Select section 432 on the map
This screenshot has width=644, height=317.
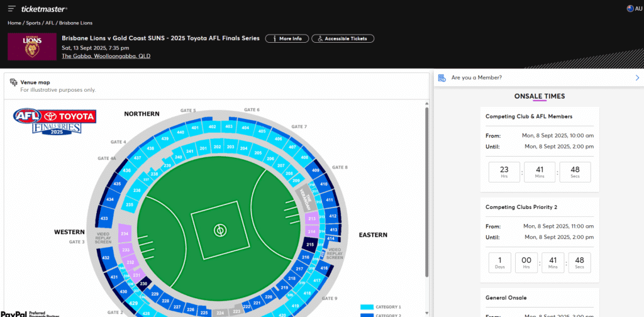[106, 258]
